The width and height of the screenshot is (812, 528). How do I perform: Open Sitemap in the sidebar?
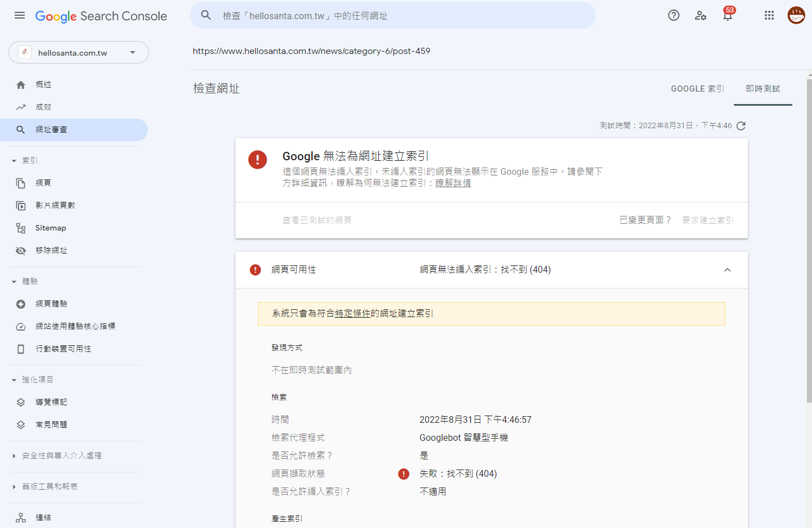(74, 228)
